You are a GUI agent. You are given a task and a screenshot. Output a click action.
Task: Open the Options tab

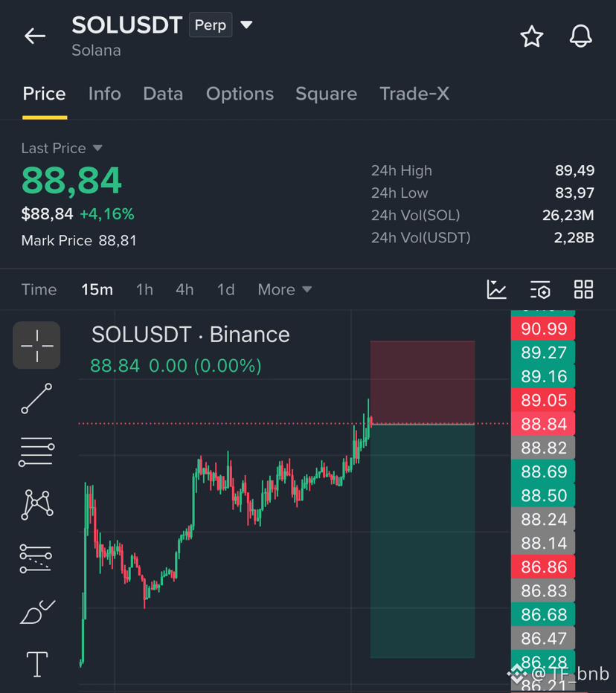tap(240, 94)
